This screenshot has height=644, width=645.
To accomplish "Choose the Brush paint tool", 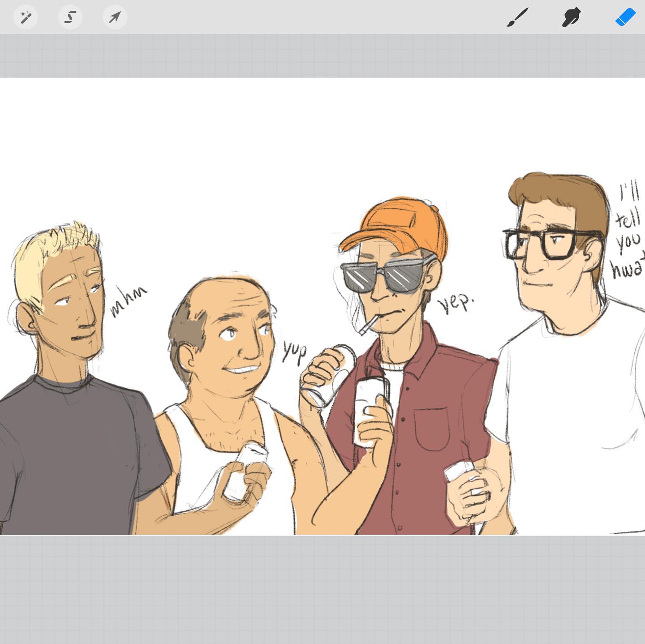I will [518, 17].
